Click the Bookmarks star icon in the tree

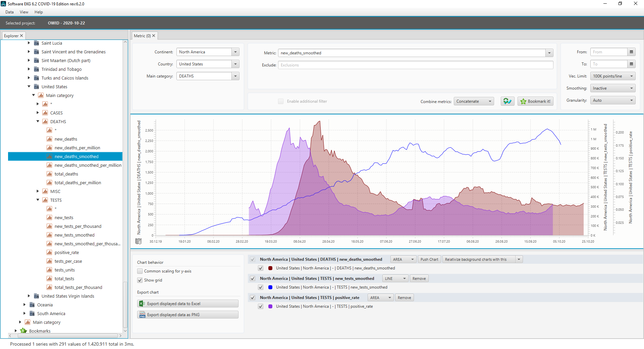point(23,331)
